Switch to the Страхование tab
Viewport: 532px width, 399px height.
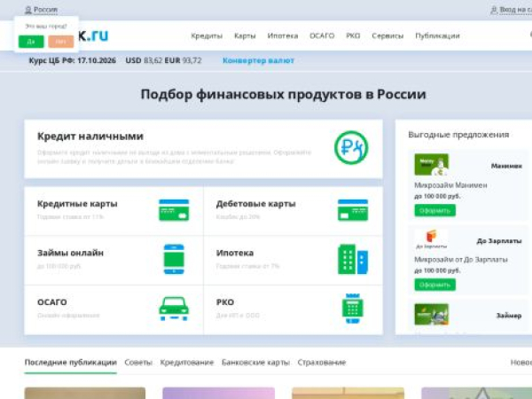click(x=322, y=363)
